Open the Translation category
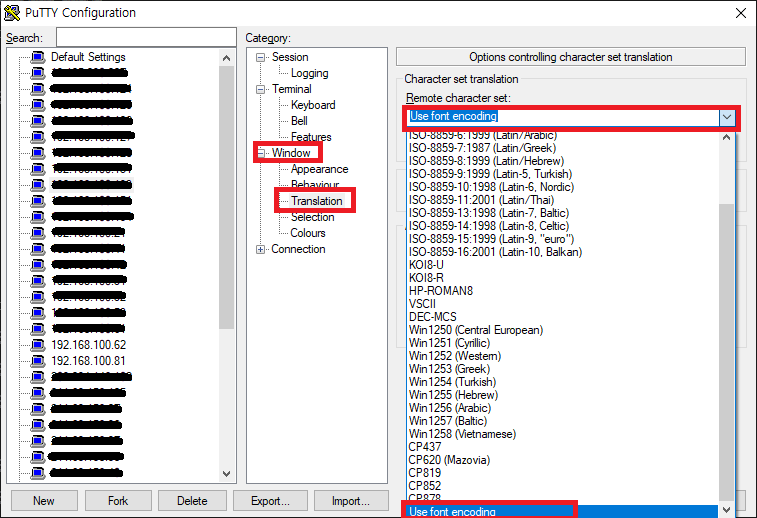 (316, 201)
